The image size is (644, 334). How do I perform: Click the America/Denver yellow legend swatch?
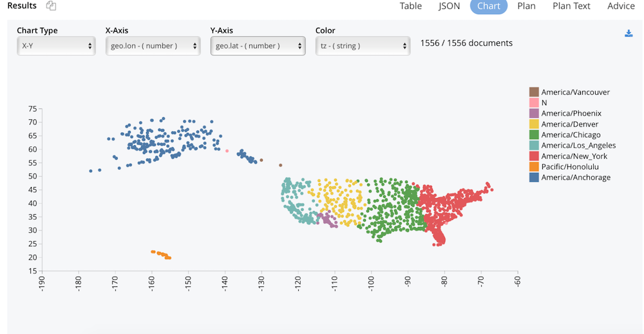[x=534, y=124]
